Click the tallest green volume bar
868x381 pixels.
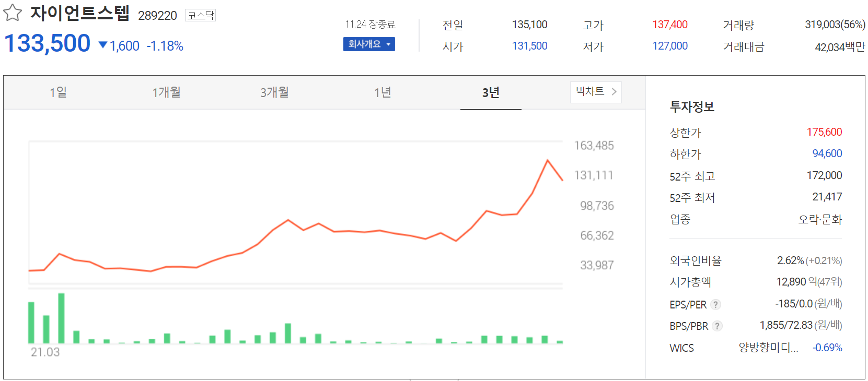61,318
